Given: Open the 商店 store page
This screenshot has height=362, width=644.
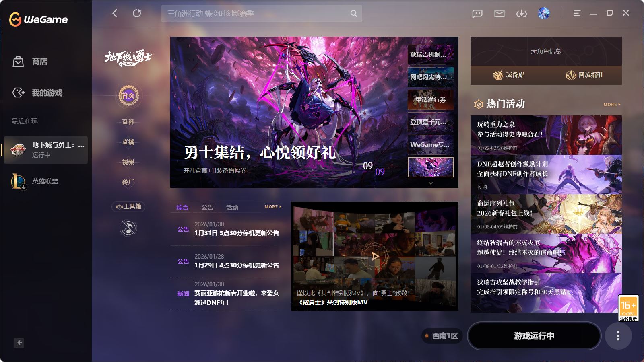Looking at the screenshot, I should (39, 62).
